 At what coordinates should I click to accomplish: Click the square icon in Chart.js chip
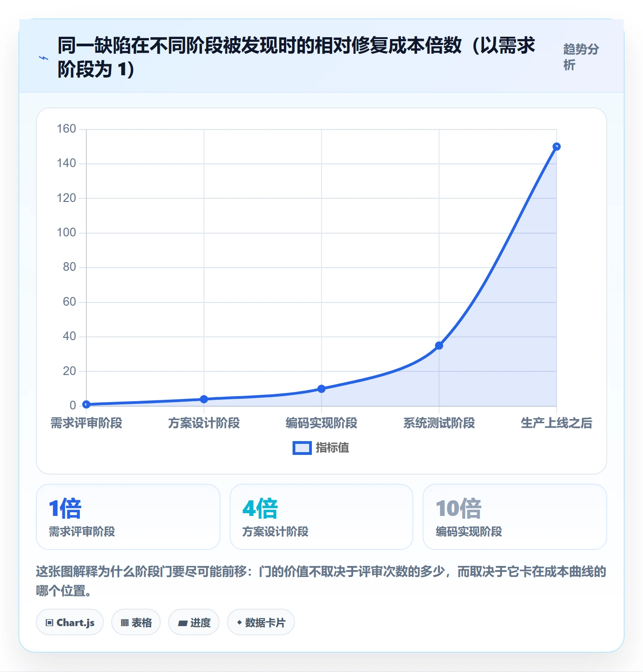[50, 623]
